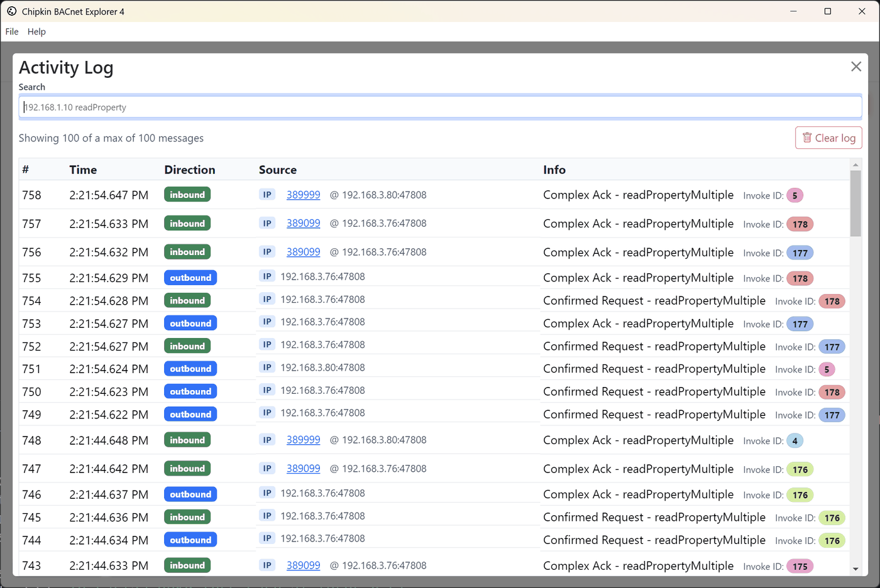Click the log's vertical scrollbar thumb
This screenshot has width=880, height=588.
point(855,204)
